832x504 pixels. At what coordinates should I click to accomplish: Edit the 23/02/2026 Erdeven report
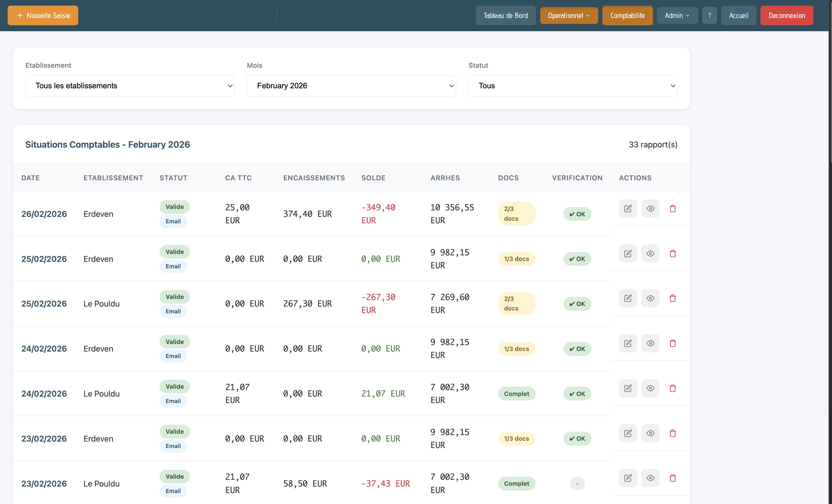pos(628,433)
